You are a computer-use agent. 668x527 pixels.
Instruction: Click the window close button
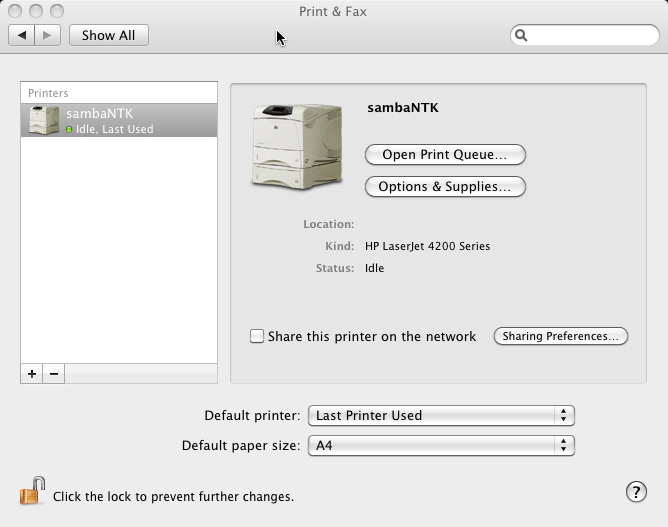pos(15,11)
